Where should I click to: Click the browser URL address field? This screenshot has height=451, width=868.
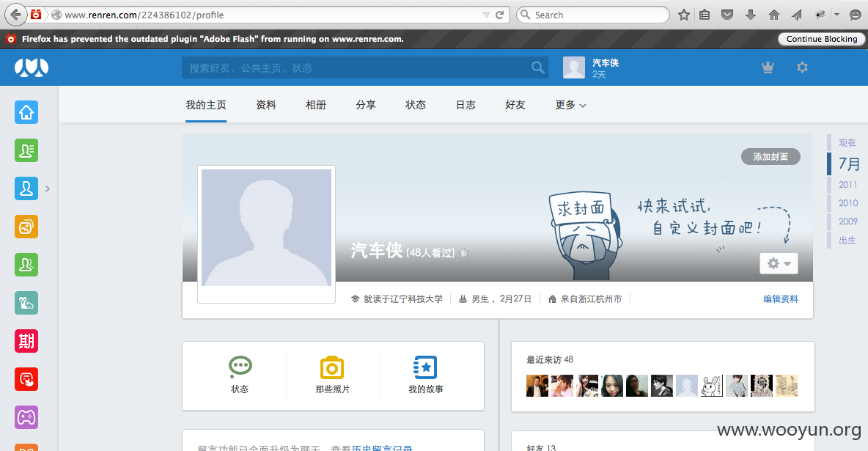point(271,15)
